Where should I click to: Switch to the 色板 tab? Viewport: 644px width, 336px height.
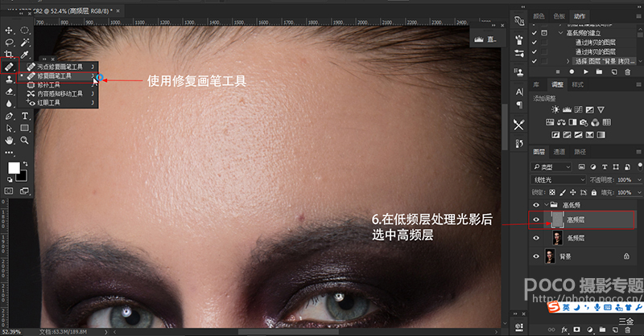[x=559, y=16]
